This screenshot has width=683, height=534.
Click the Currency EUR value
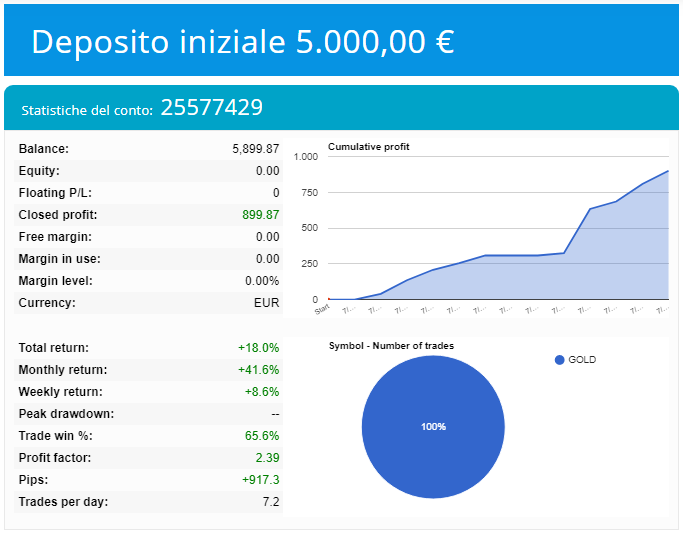(x=267, y=303)
